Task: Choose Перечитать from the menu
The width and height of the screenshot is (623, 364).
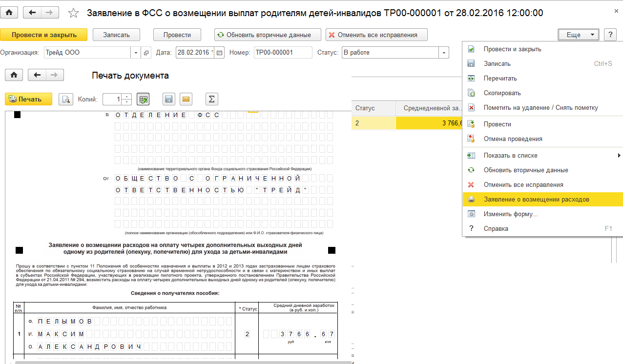Action: [x=542, y=79]
